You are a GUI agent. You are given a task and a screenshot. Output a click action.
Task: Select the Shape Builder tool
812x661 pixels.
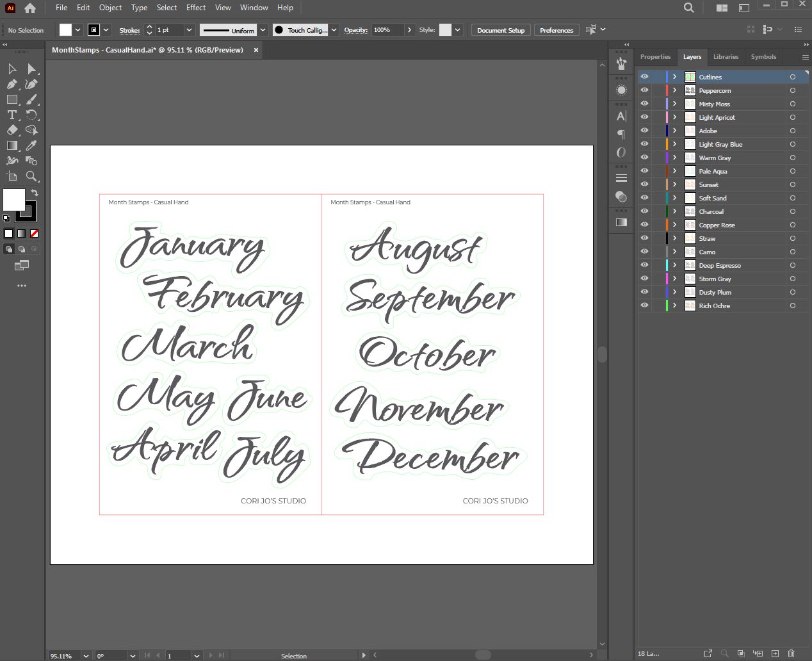pos(31,130)
